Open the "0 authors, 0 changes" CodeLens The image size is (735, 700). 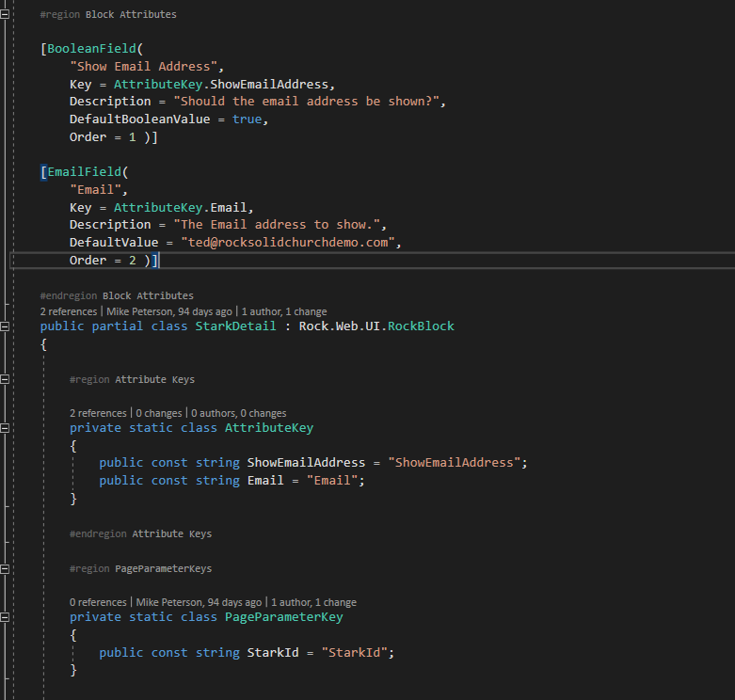coord(239,413)
